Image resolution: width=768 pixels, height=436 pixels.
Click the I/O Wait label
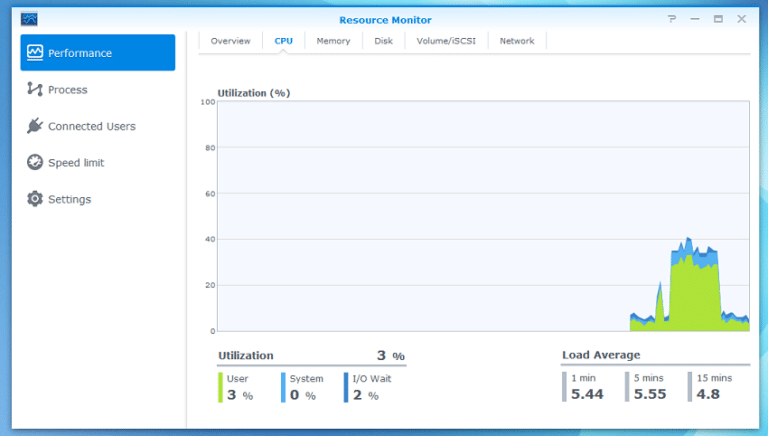(372, 379)
